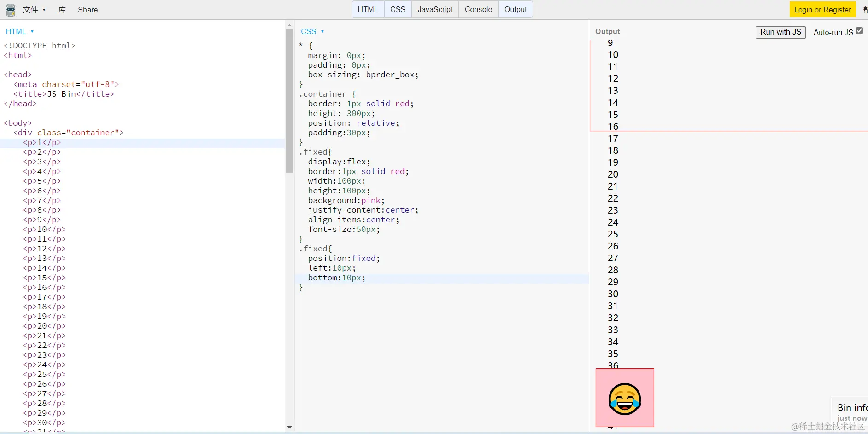Click the '<p>25</p>' HTML line

tap(44, 375)
